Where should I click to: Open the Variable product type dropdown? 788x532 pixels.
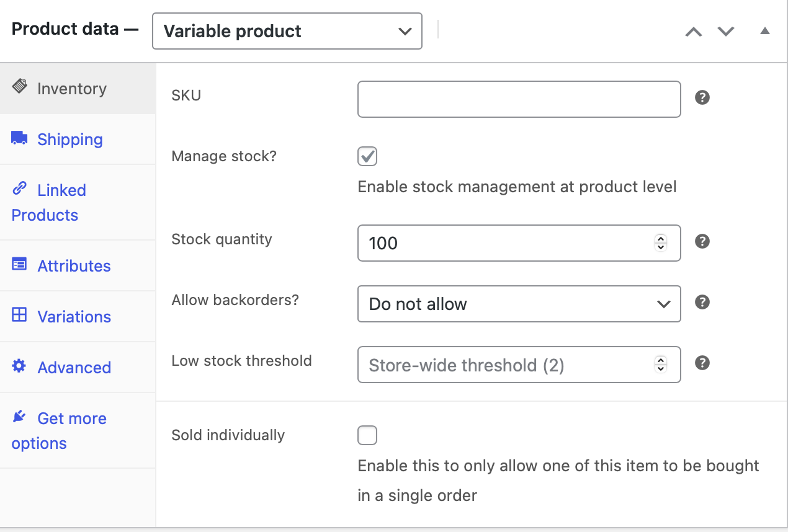click(x=287, y=31)
